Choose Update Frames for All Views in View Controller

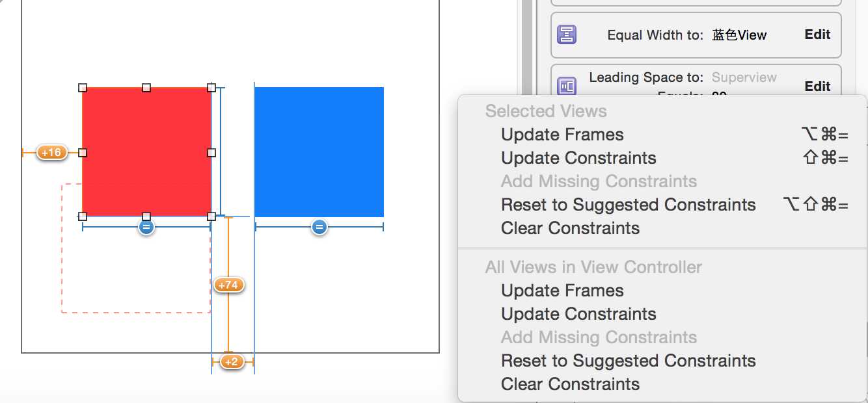(x=562, y=291)
